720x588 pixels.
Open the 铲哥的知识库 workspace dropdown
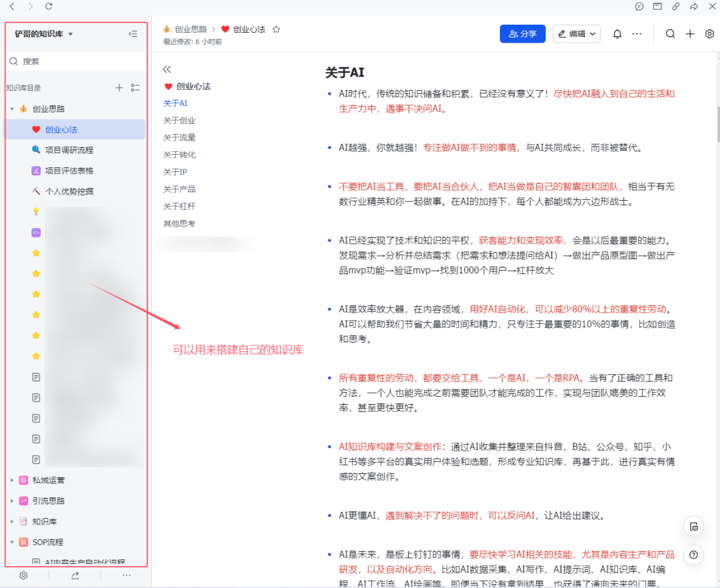coord(41,33)
